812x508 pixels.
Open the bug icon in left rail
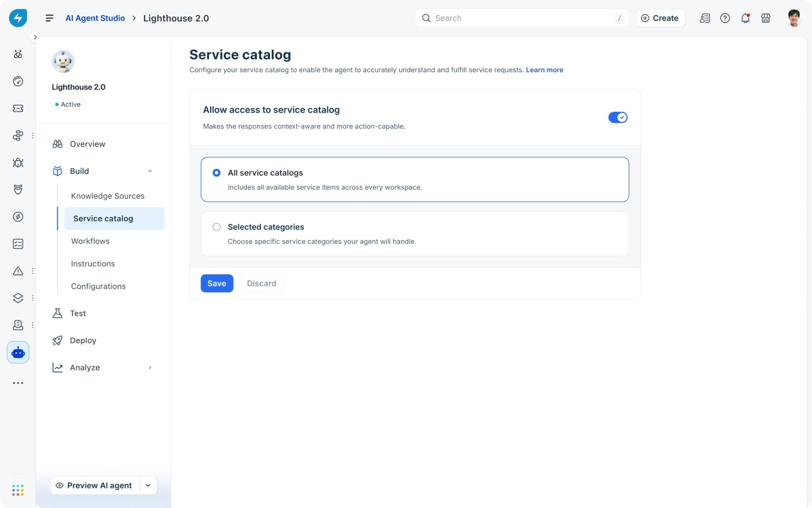(18, 163)
